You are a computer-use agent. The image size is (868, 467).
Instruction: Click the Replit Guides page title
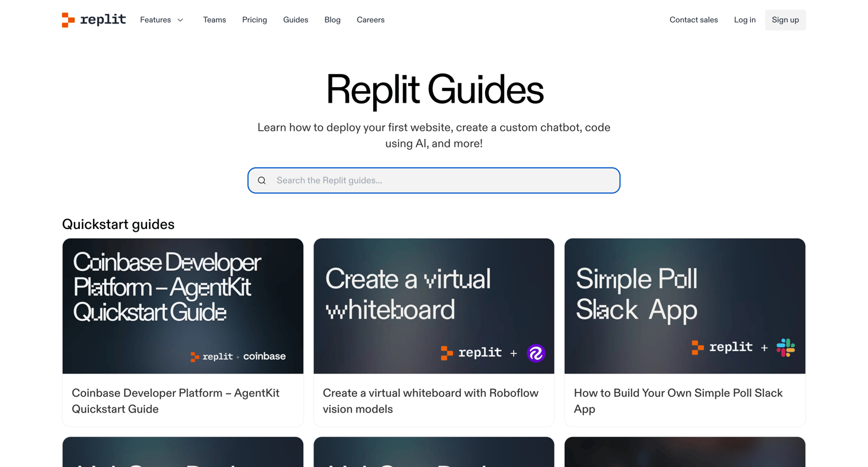pos(435,89)
